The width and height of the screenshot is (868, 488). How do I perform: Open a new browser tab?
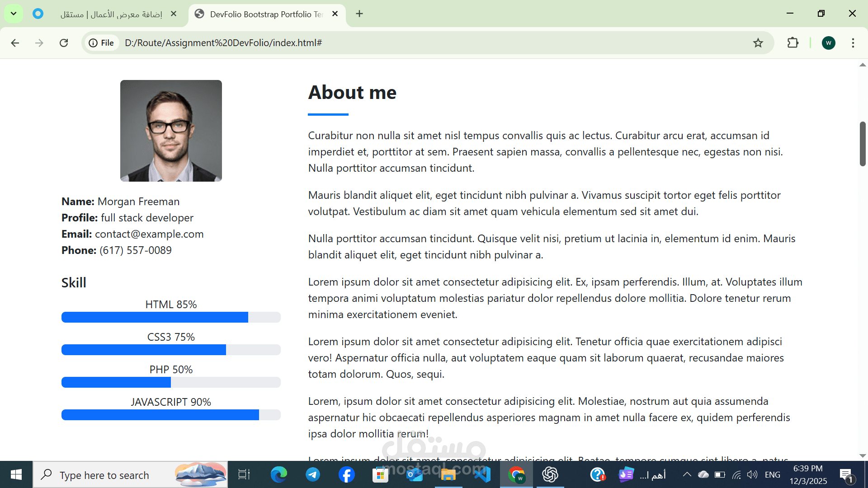click(x=359, y=14)
